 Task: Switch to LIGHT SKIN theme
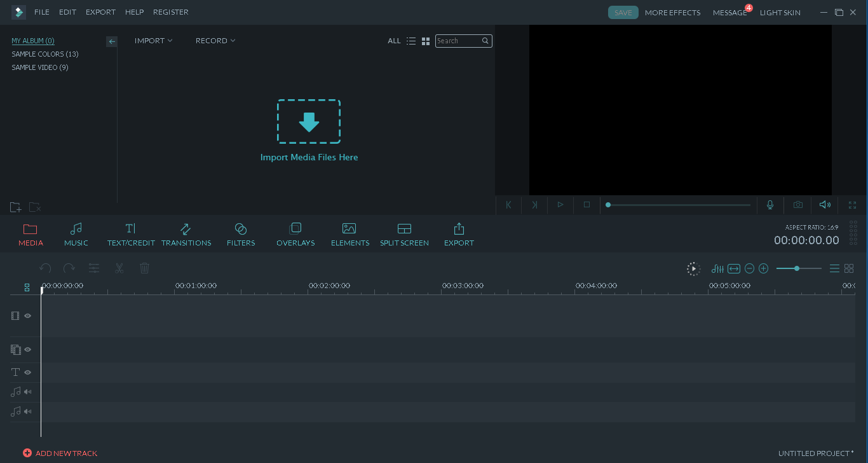click(780, 13)
